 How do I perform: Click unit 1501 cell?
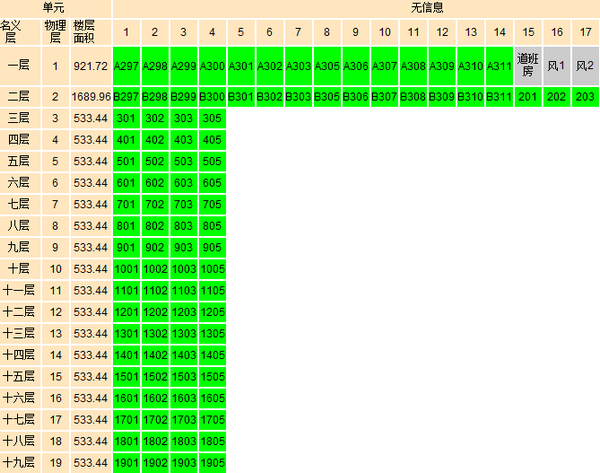tap(126, 377)
